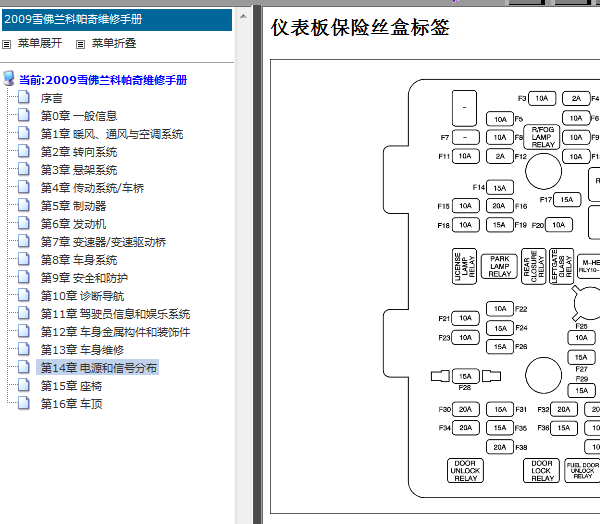Viewport: 600px width, 524px height.
Task: Click page icon next to 第8章 车身系统
Action: [24, 259]
